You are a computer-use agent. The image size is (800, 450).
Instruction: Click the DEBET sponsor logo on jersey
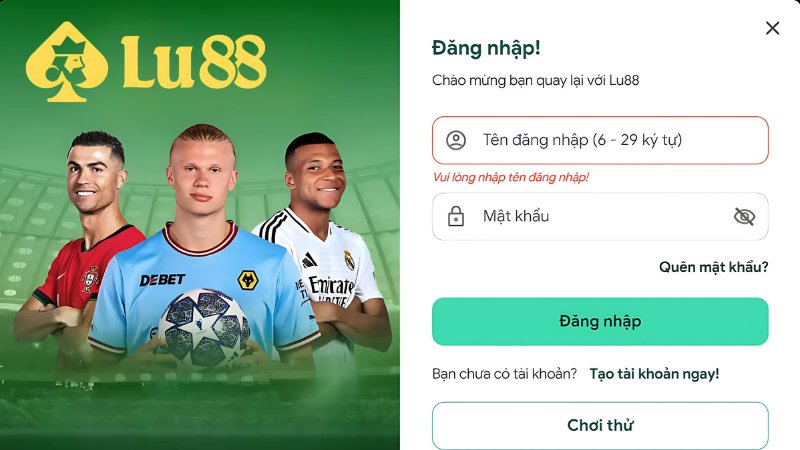(162, 280)
